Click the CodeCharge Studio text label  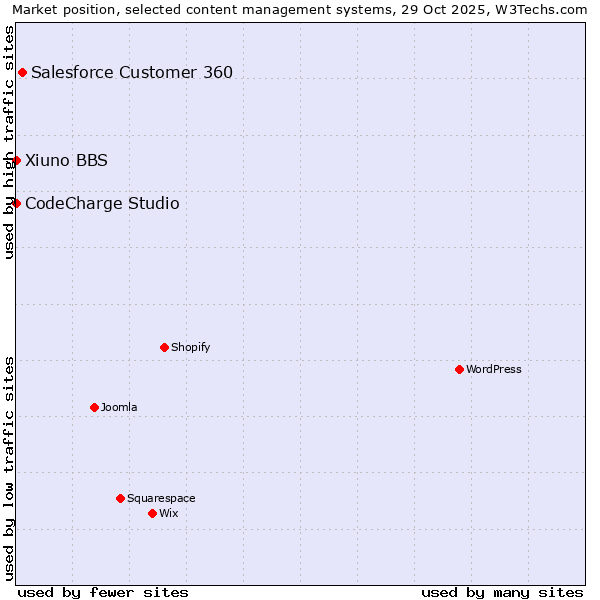click(x=102, y=203)
